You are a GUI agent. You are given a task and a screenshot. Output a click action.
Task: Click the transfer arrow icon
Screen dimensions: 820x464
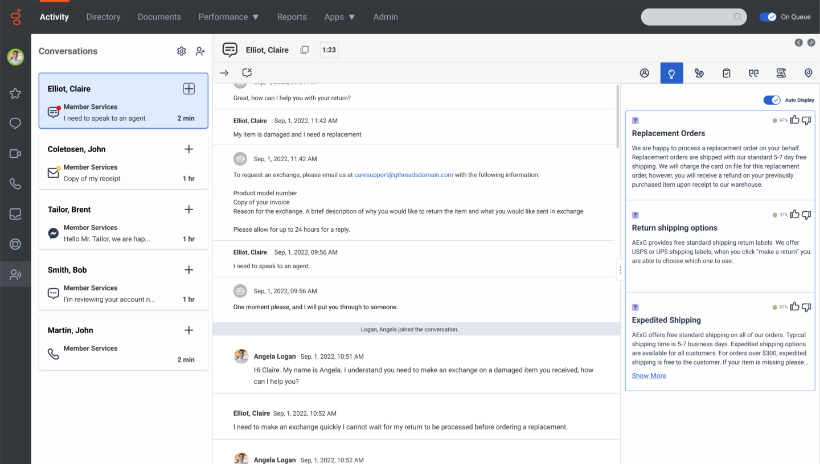(x=224, y=73)
